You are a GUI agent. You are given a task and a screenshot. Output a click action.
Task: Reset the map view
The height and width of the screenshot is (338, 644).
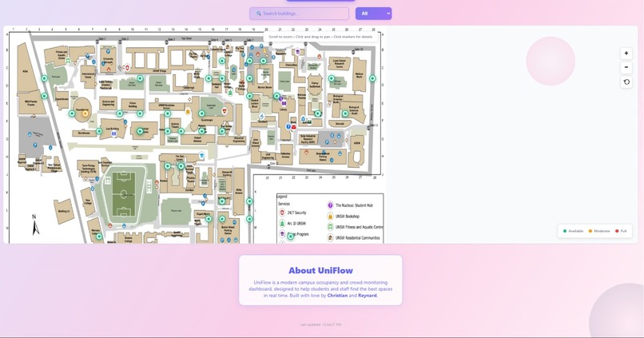click(626, 82)
